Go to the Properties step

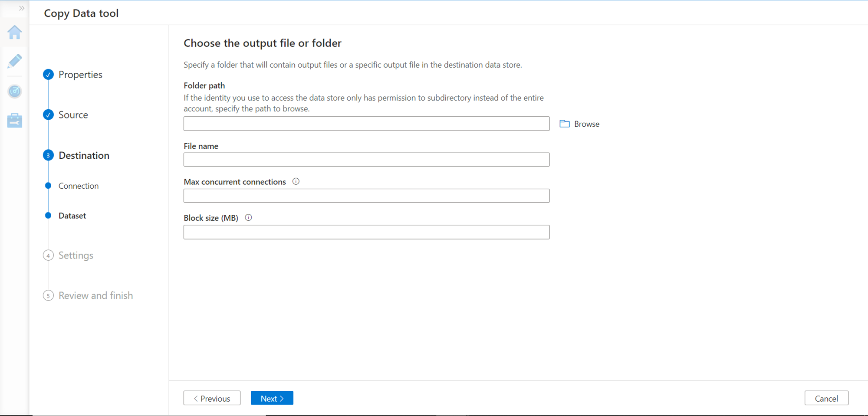coord(80,75)
